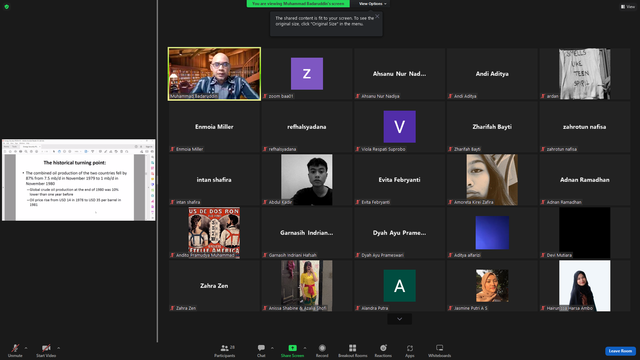640x360 pixels.
Task: Click the purple Z avatar of zoom baa01
Action: [307, 73]
